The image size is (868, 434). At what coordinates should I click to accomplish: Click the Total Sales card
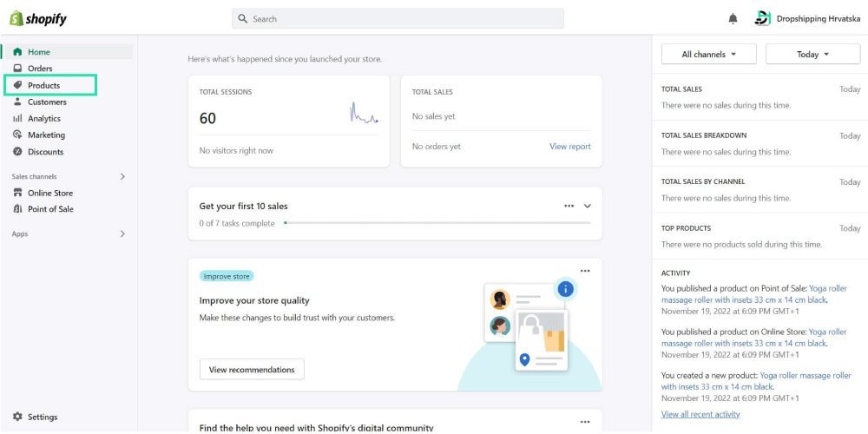502,122
